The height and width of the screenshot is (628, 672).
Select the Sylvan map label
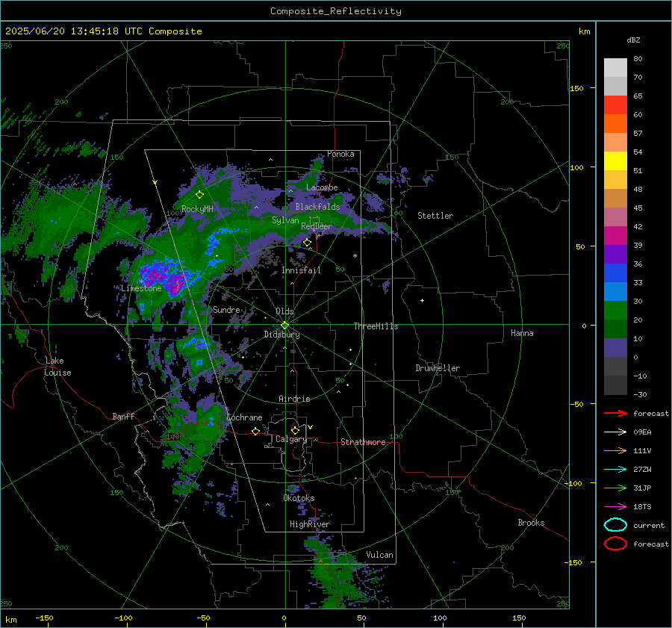pos(285,220)
